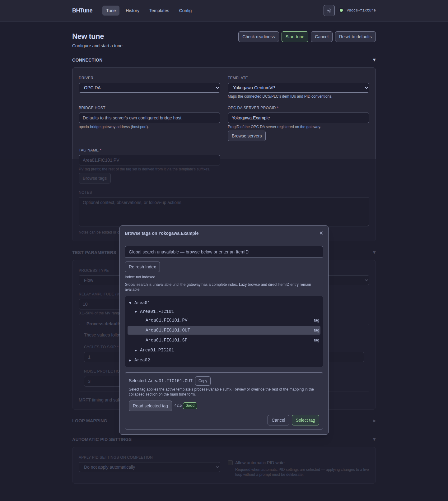Toggle the light/dark theme icon

329,11
